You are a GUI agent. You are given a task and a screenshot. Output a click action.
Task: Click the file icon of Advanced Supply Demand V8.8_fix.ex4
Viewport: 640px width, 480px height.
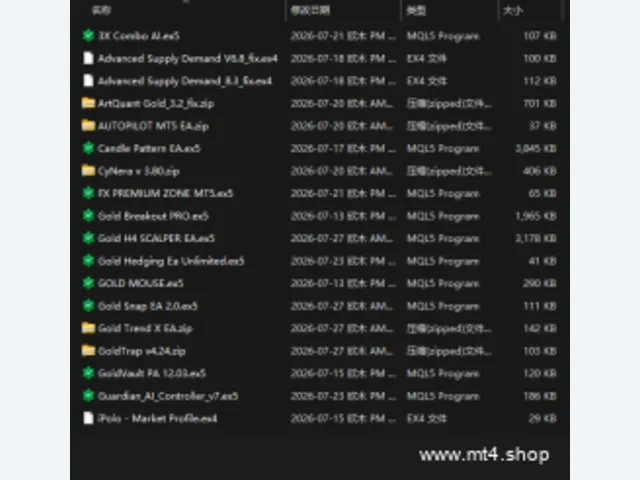coord(88,58)
